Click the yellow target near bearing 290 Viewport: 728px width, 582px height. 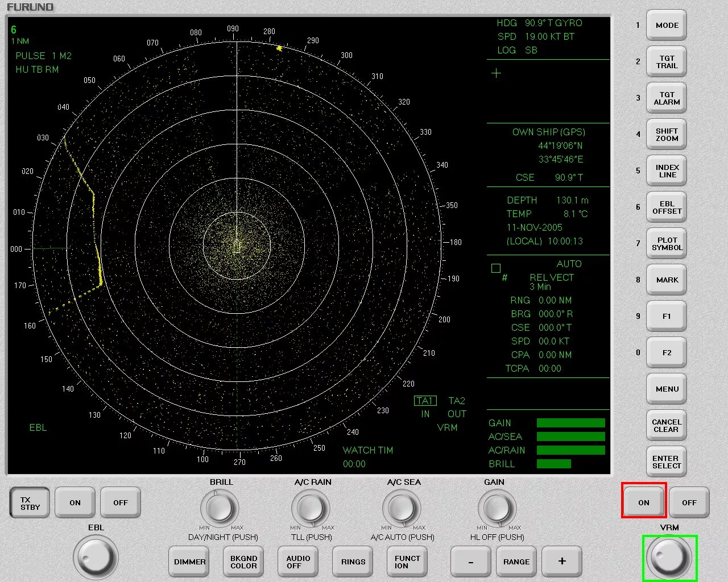(279, 48)
